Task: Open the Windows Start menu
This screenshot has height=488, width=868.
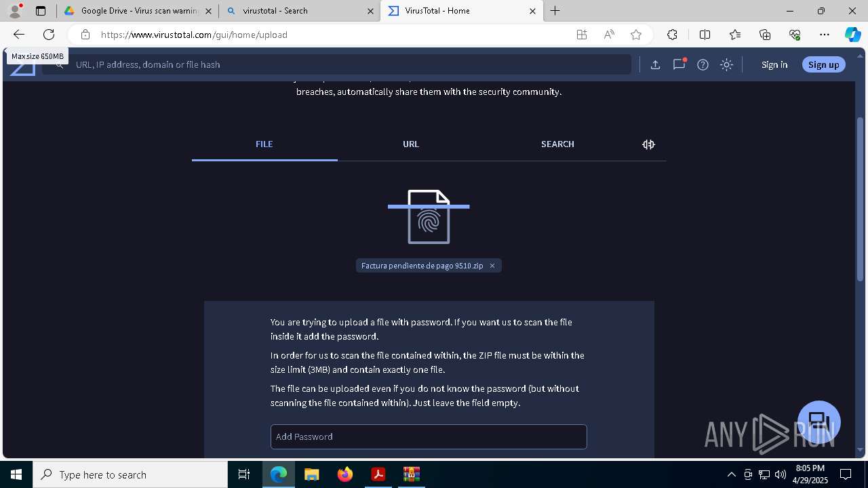Action: coord(16,474)
